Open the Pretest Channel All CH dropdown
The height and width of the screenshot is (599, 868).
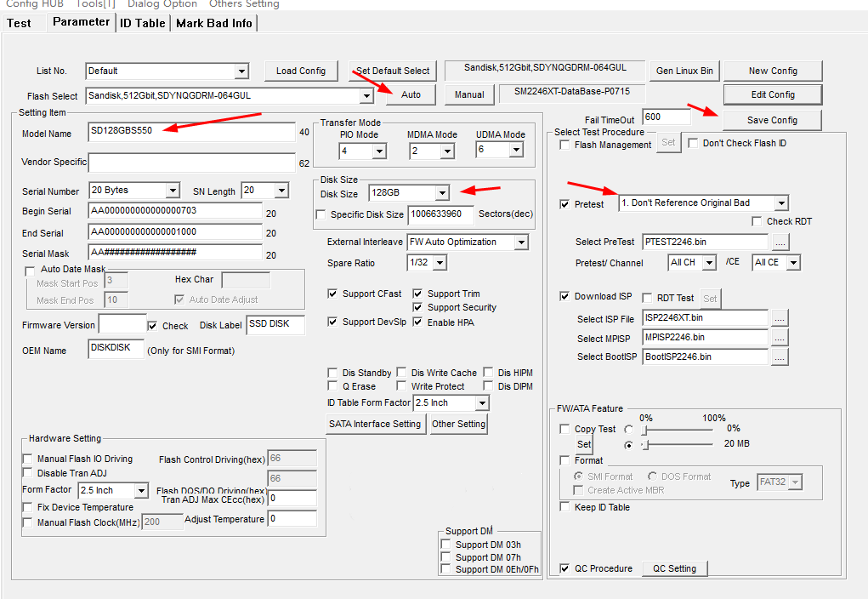tap(709, 263)
